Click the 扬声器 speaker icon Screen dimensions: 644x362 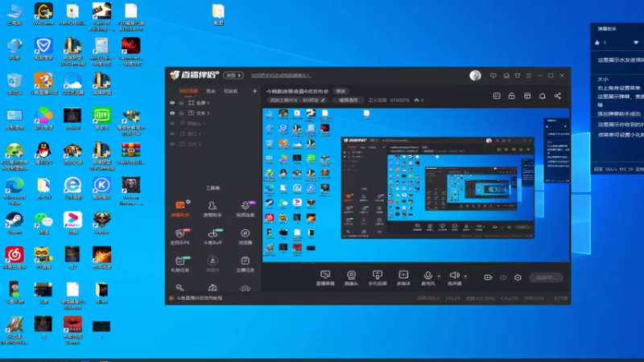point(454,275)
